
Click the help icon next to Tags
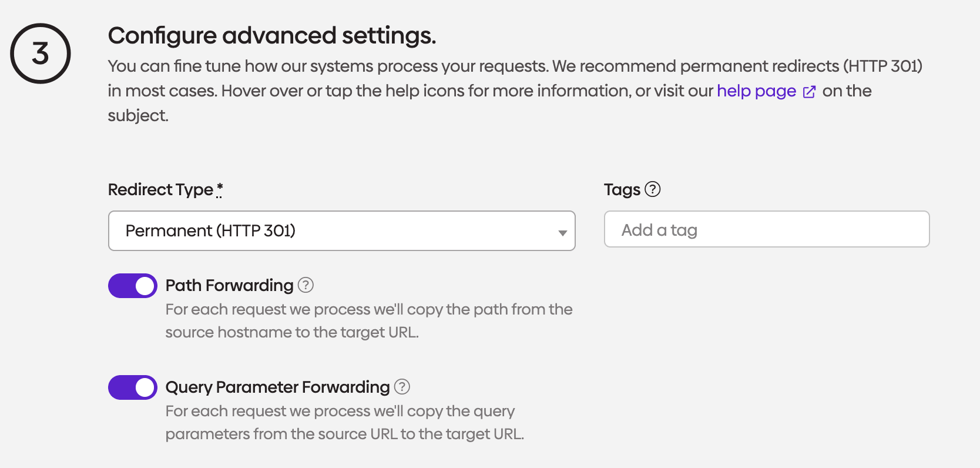point(653,189)
